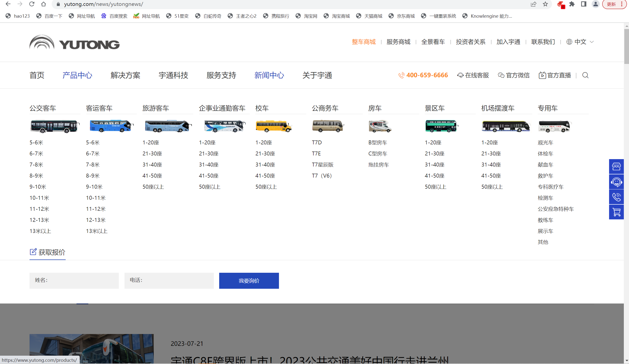Select 公安应急特种车 link
629x364 pixels.
[556, 209]
